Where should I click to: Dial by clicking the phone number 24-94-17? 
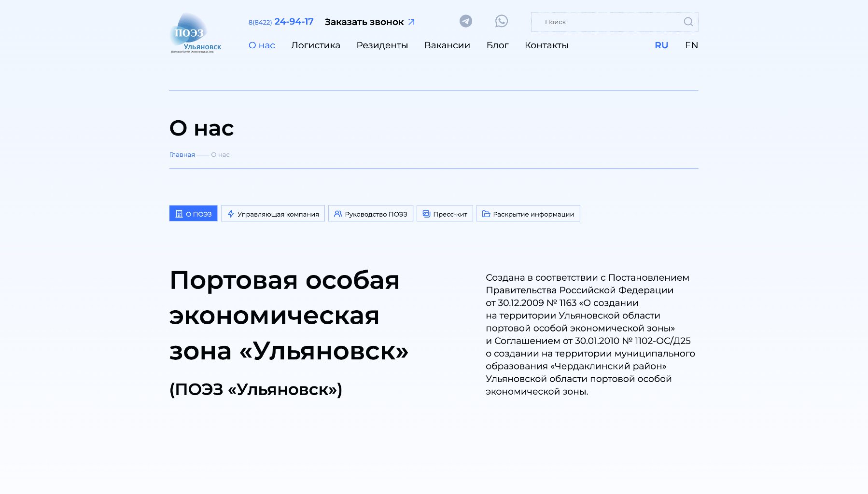[x=293, y=21]
